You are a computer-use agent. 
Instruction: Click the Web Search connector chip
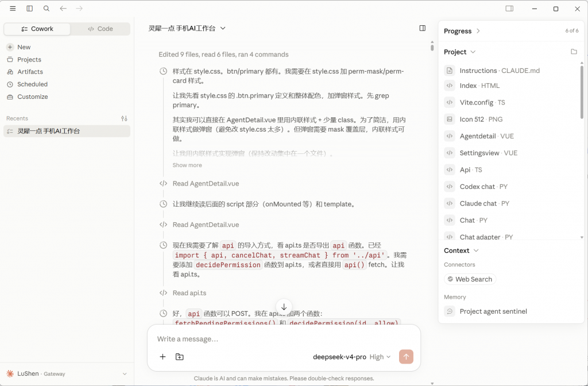tap(470, 280)
